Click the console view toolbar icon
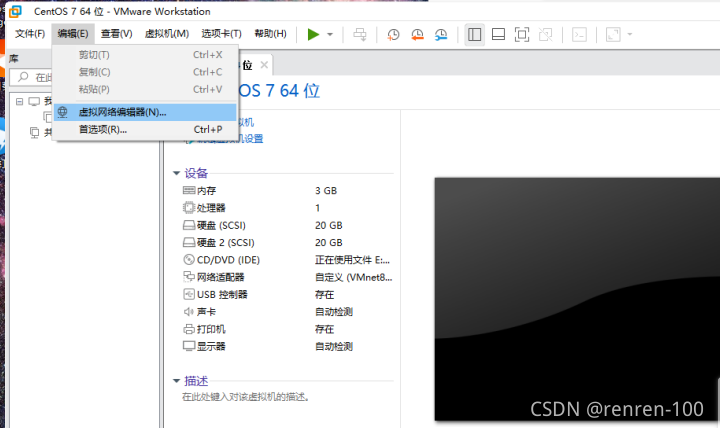Viewport: 720px width, 428px height. click(x=579, y=34)
